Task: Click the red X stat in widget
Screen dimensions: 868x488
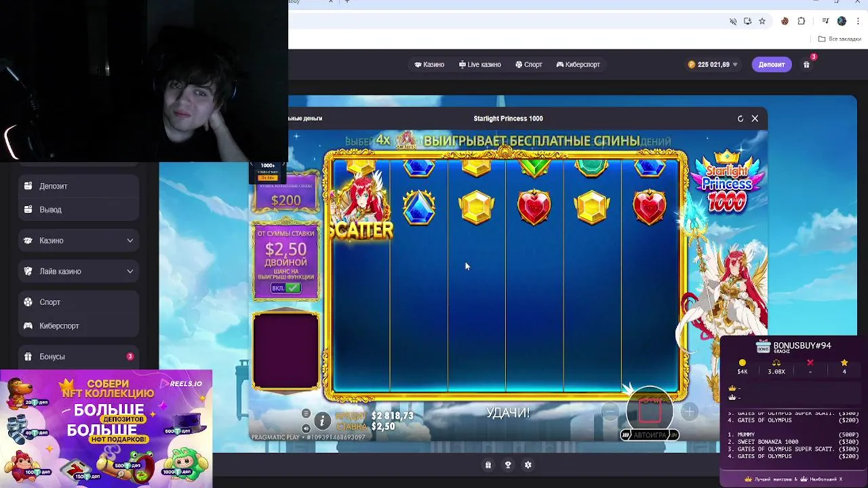Action: pyautogui.click(x=810, y=367)
